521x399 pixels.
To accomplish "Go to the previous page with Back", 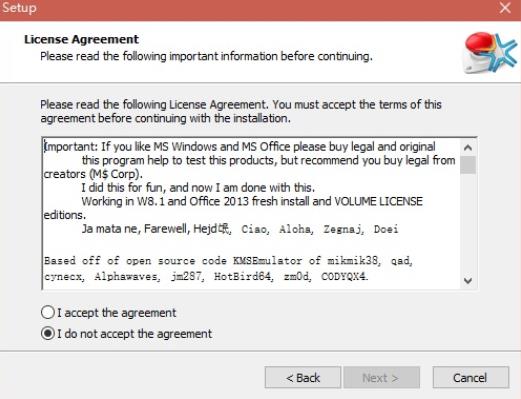I will (x=303, y=378).
